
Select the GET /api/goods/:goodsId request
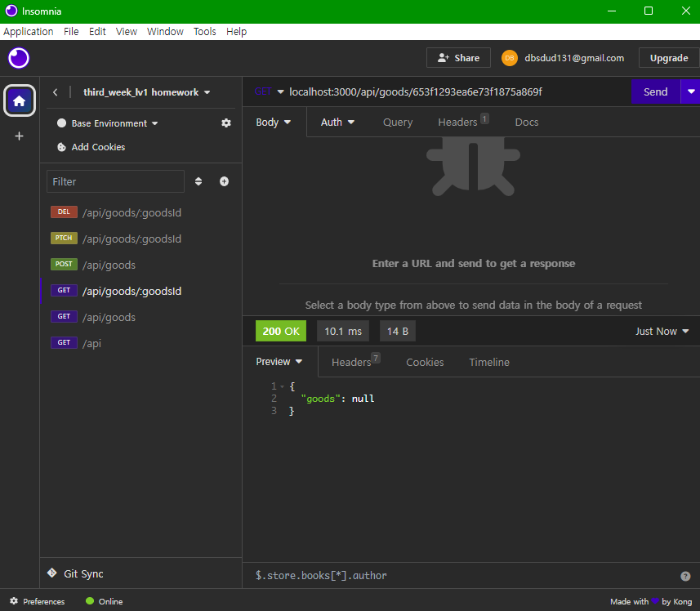(x=140, y=291)
